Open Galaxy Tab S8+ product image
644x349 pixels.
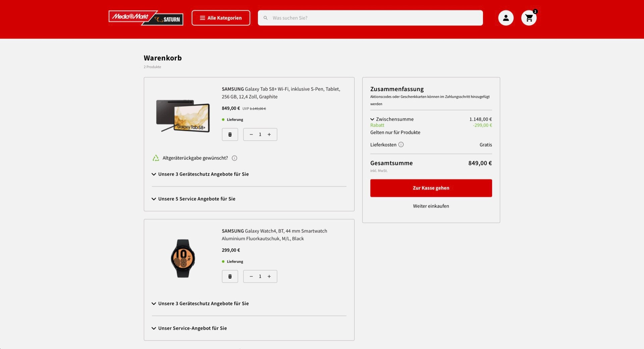183,116
